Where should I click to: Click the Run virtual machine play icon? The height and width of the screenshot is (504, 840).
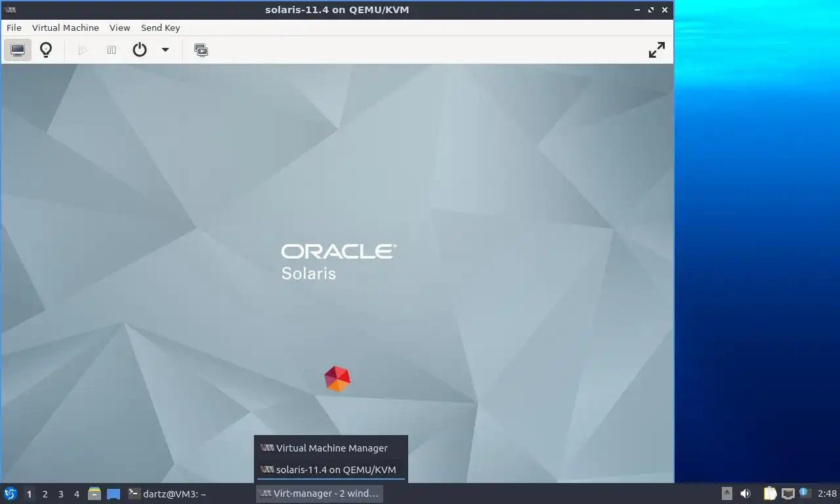click(x=83, y=50)
